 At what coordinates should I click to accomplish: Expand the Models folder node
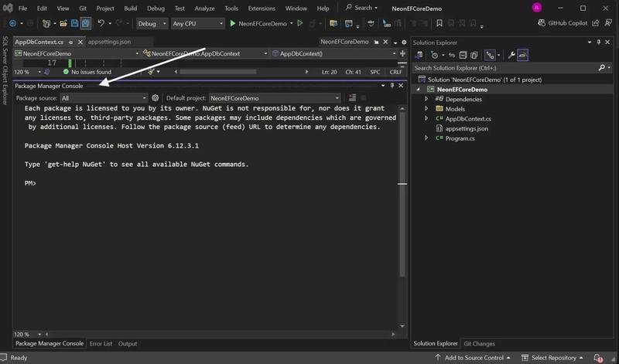[x=426, y=108]
